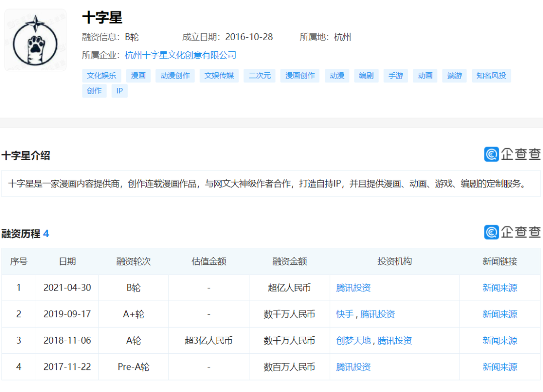Open 新闻来源 link for the B轮 row
The height and width of the screenshot is (392, 543).
[500, 288]
